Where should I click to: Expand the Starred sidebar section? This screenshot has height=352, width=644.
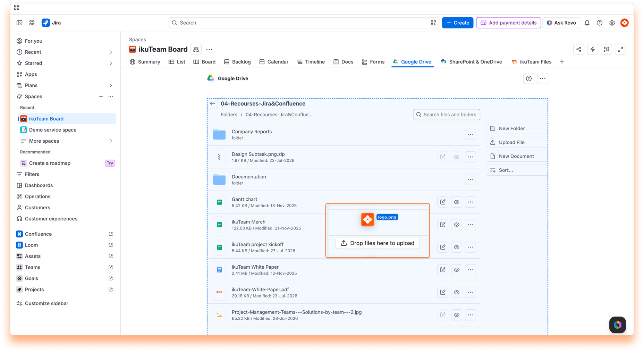tap(111, 63)
